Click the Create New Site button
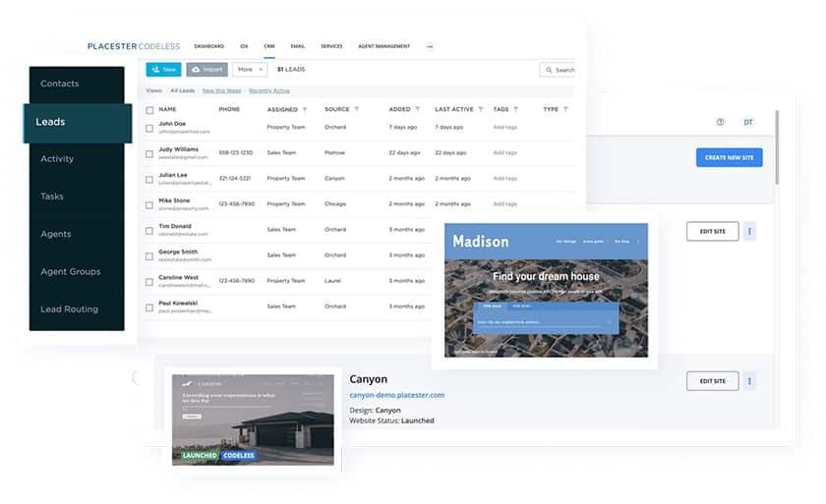Image resolution: width=826 pixels, height=504 pixels. point(729,157)
